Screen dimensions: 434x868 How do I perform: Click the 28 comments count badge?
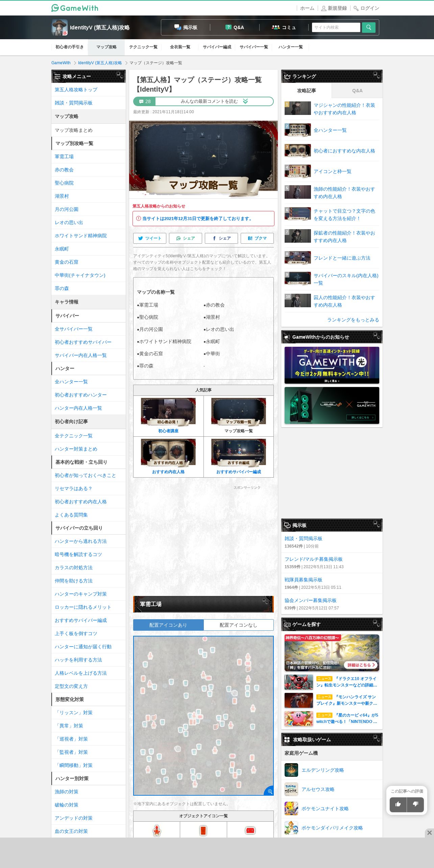point(144,101)
